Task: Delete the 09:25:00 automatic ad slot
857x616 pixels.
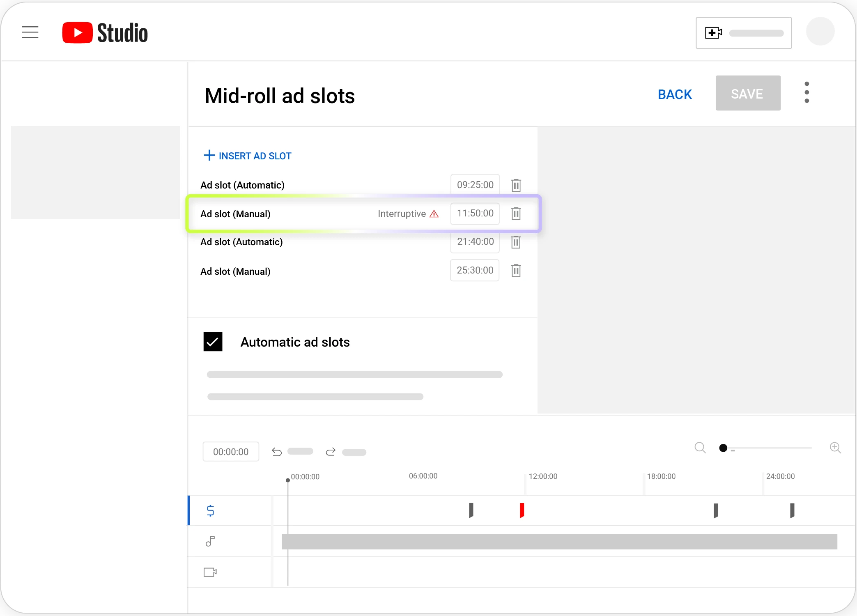Action: pos(516,185)
